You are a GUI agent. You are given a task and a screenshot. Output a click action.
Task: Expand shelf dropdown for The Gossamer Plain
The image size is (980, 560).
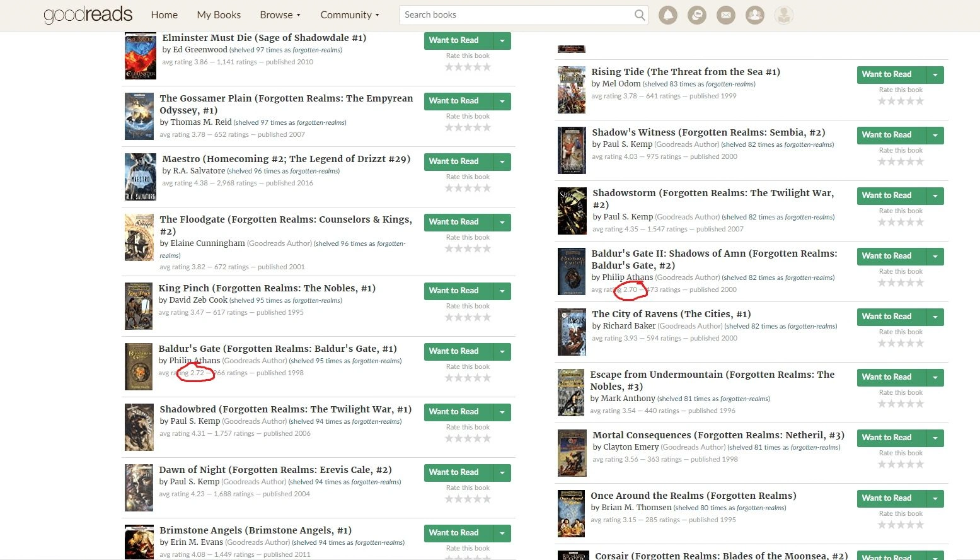(x=502, y=101)
